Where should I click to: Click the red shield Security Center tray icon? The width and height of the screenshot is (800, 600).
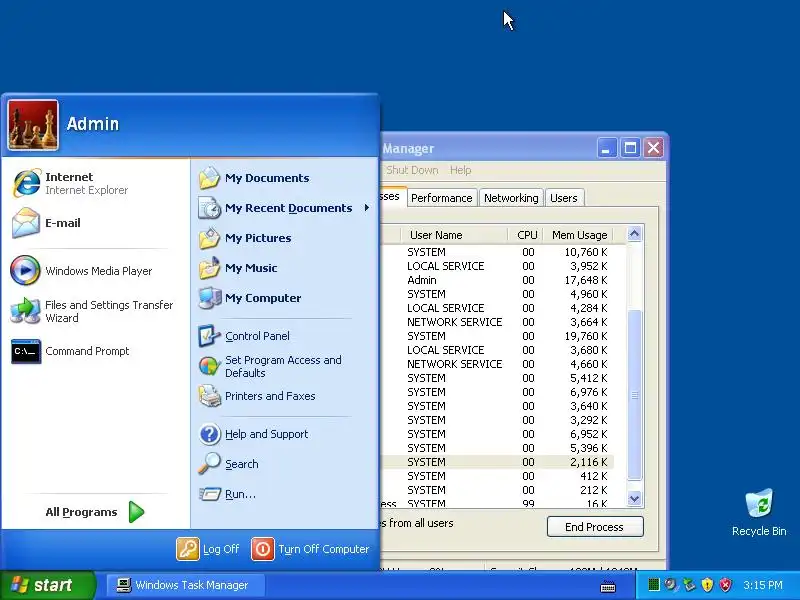tap(726, 585)
